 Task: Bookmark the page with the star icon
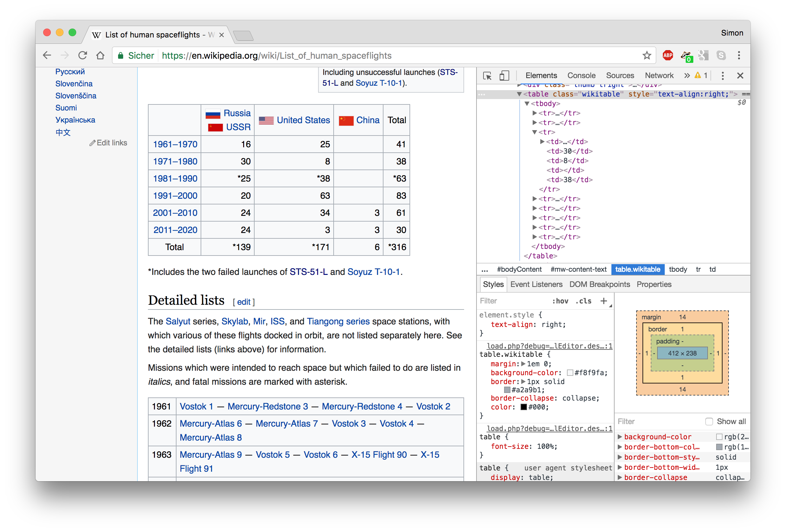647,56
